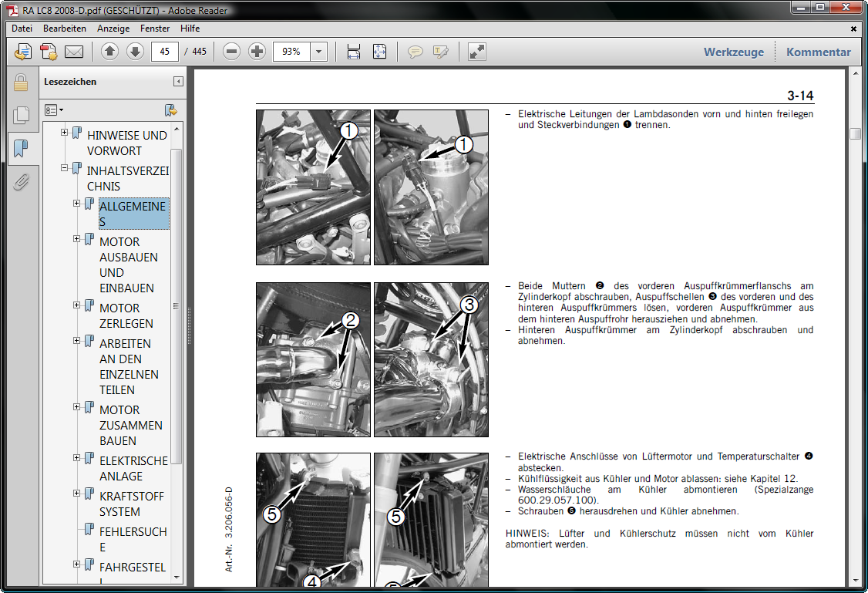
Task: Open the zoom percentage dropdown
Action: (319, 52)
